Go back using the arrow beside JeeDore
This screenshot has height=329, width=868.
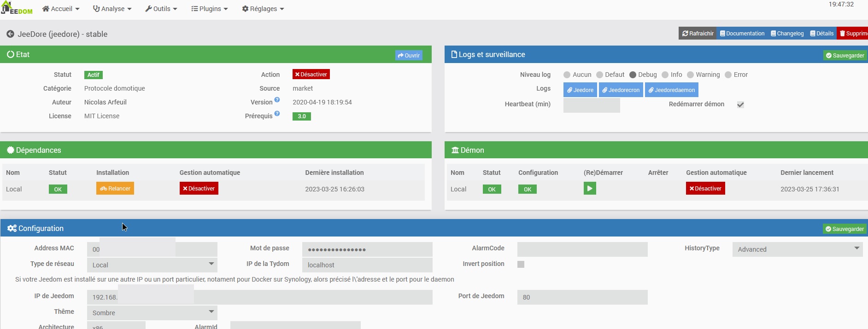(x=10, y=34)
